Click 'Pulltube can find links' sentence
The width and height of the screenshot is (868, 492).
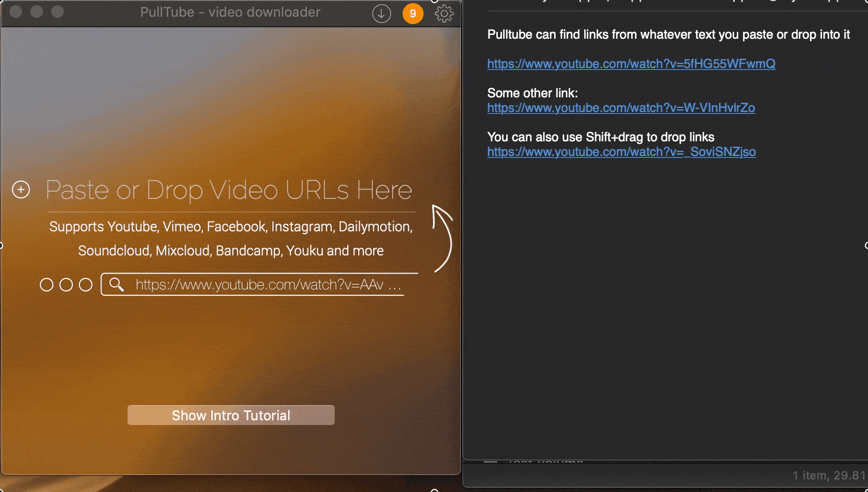point(669,35)
